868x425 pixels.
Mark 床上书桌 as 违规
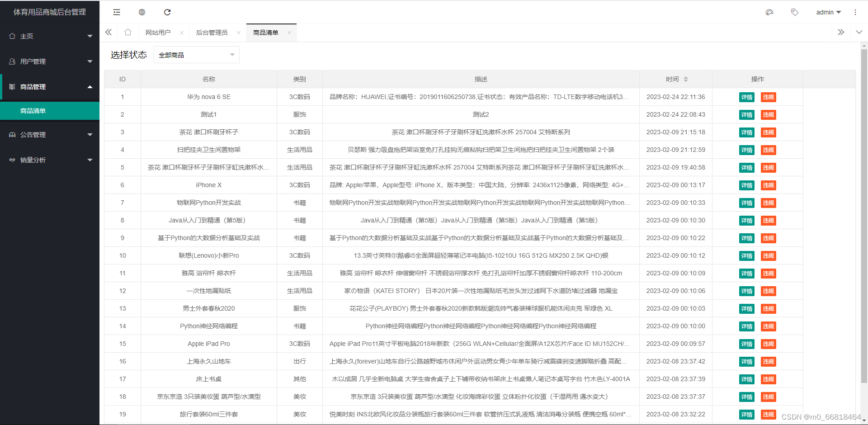point(769,379)
